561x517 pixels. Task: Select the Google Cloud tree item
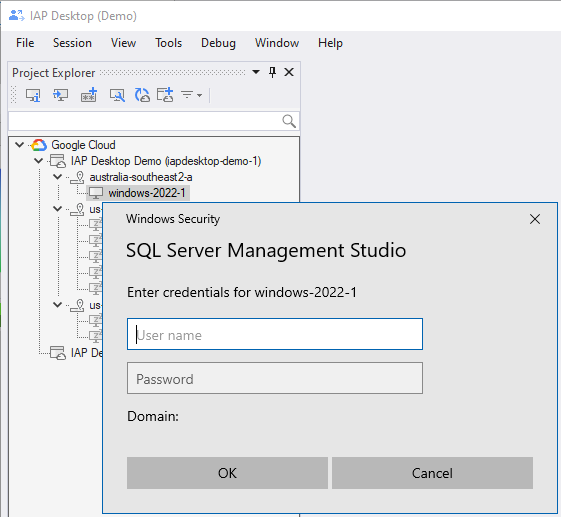pyautogui.click(x=83, y=145)
